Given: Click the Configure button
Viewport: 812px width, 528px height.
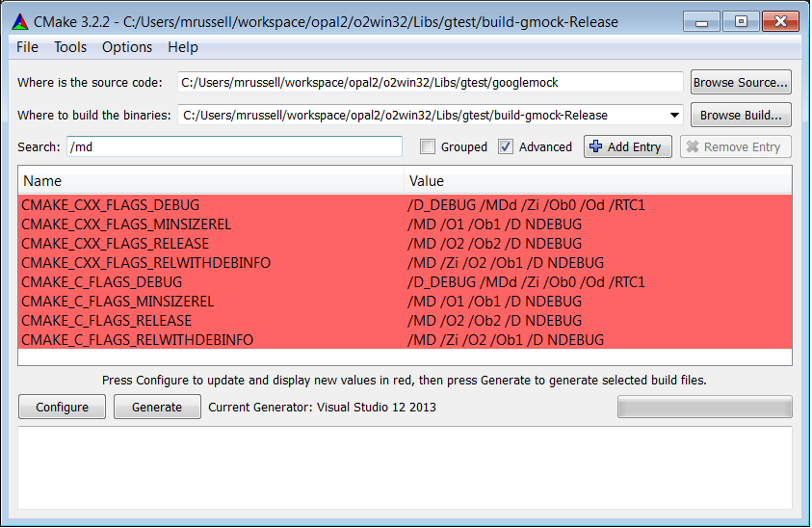Looking at the screenshot, I should pyautogui.click(x=63, y=407).
